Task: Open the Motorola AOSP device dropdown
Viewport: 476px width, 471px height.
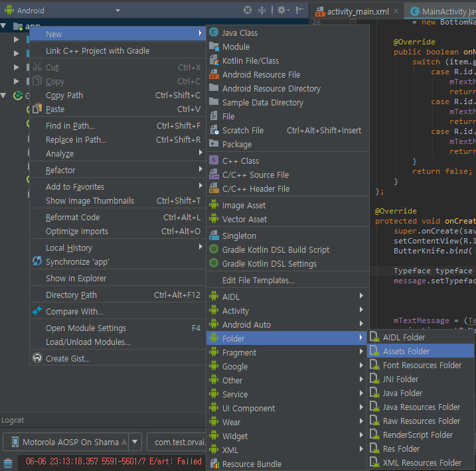Action: (x=135, y=442)
